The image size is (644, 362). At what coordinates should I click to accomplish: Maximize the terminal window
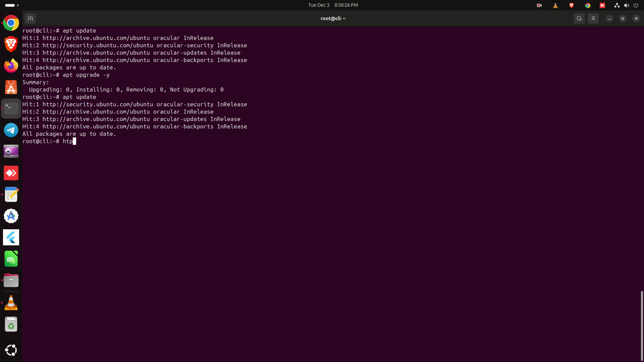[x=623, y=19]
